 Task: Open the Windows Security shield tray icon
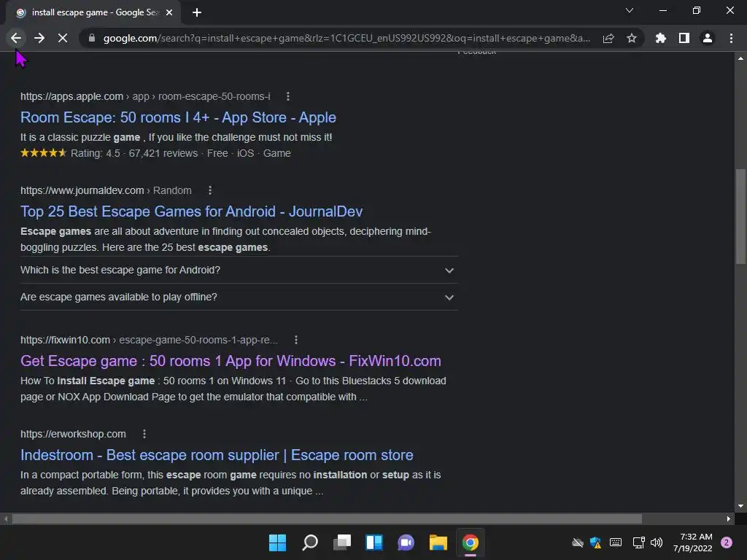[x=595, y=542]
